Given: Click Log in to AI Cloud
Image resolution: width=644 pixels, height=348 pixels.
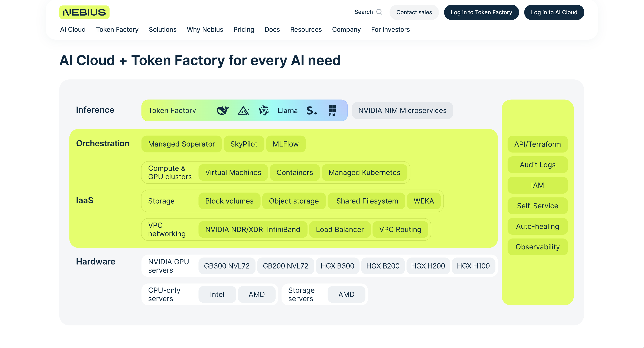Looking at the screenshot, I should pos(554,12).
